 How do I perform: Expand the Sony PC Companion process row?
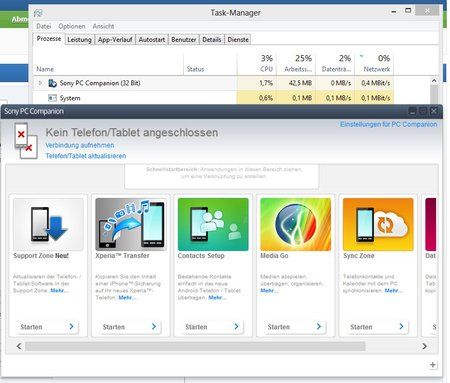pos(40,83)
